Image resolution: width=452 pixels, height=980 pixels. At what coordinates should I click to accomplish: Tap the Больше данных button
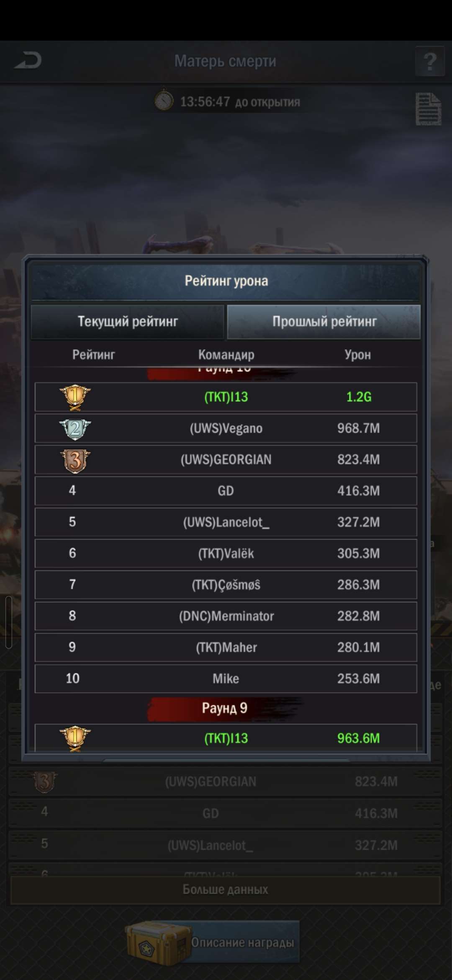point(226,889)
